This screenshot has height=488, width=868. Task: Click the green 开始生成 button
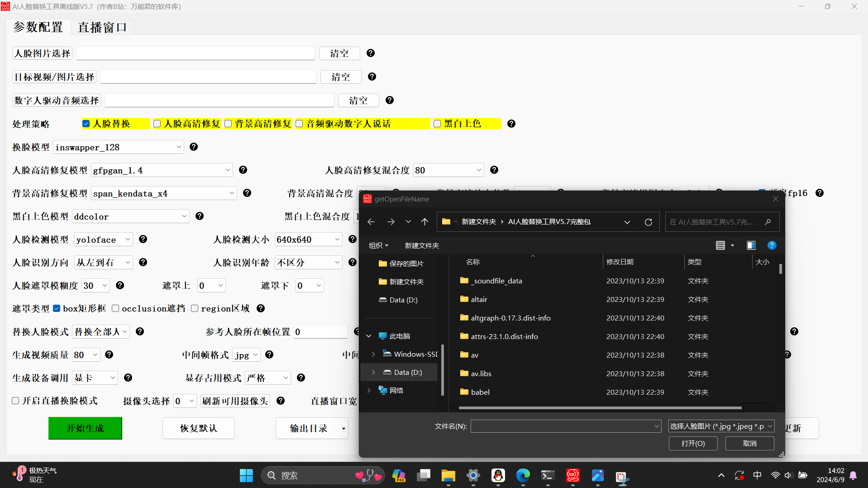tap(85, 428)
